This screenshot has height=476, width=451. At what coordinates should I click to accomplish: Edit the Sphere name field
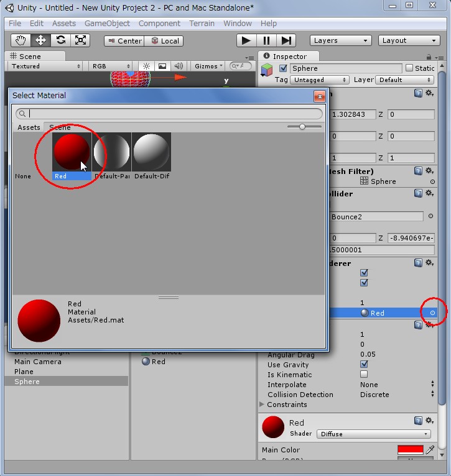[346, 68]
